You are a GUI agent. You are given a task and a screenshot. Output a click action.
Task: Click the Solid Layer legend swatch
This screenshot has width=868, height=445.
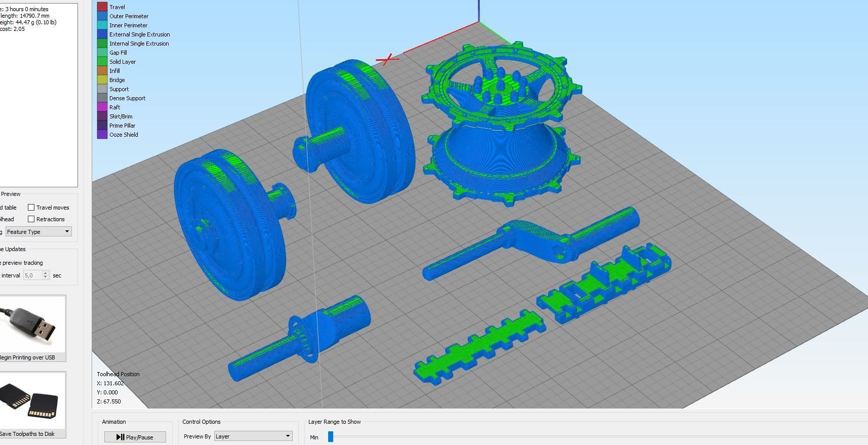click(x=102, y=61)
